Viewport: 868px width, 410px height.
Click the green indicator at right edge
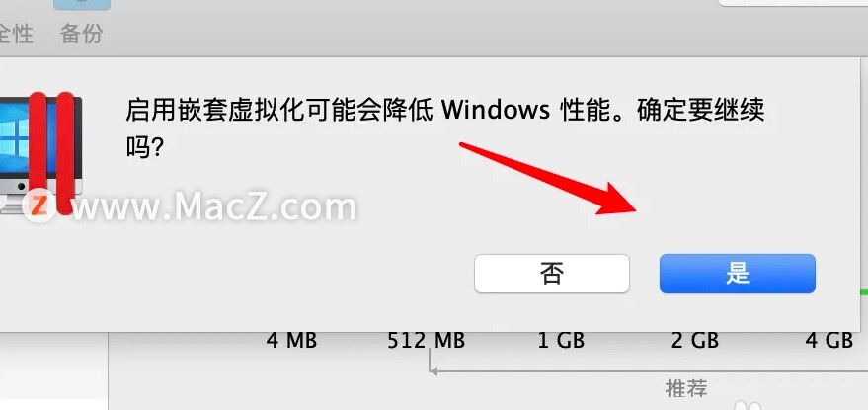coord(864,291)
